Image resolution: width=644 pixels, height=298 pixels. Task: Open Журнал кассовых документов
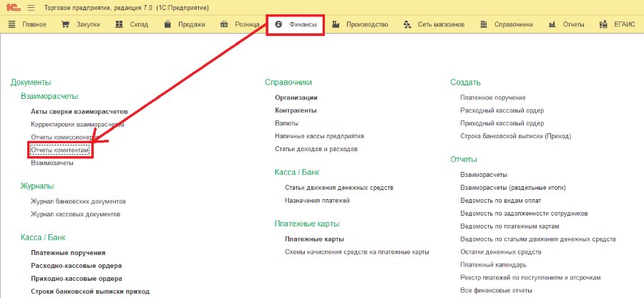[x=76, y=214]
